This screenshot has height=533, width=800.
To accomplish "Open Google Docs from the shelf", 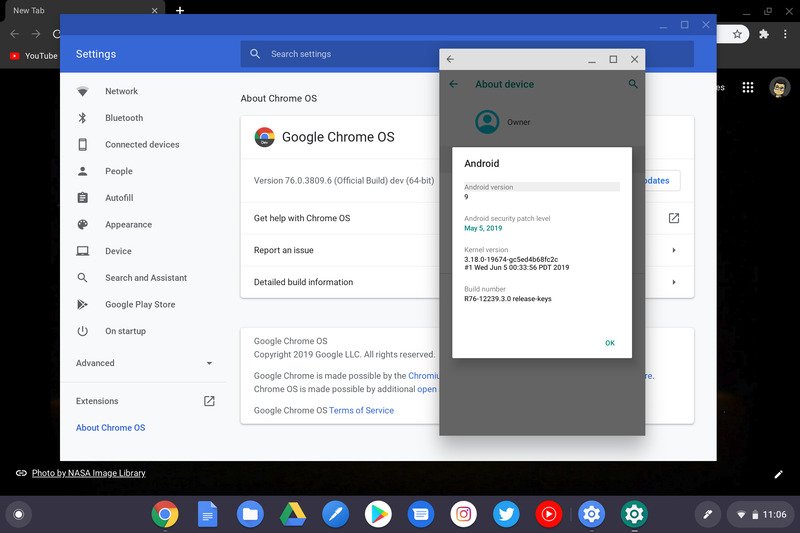I will (207, 515).
